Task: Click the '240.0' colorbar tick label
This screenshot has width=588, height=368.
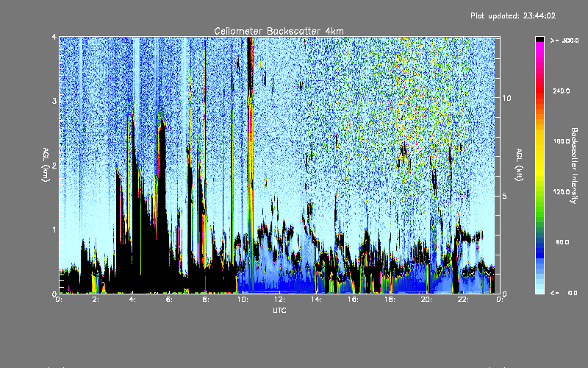Action: tap(562, 91)
